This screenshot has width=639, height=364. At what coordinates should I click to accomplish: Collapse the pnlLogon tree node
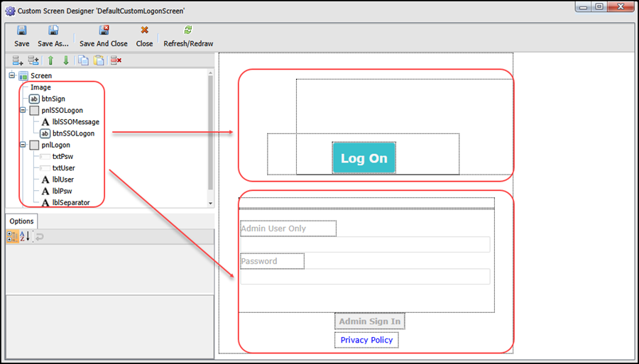[x=23, y=145]
